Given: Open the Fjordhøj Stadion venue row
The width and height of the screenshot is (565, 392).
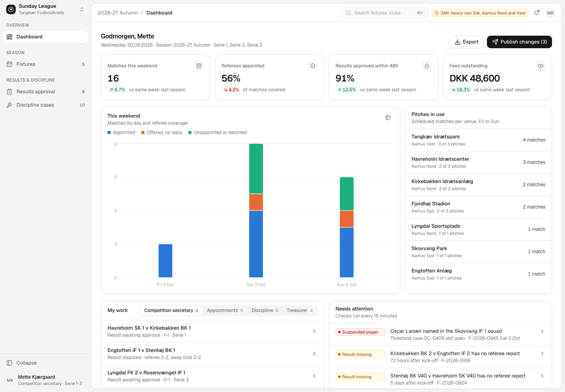Looking at the screenshot, I should point(478,207).
